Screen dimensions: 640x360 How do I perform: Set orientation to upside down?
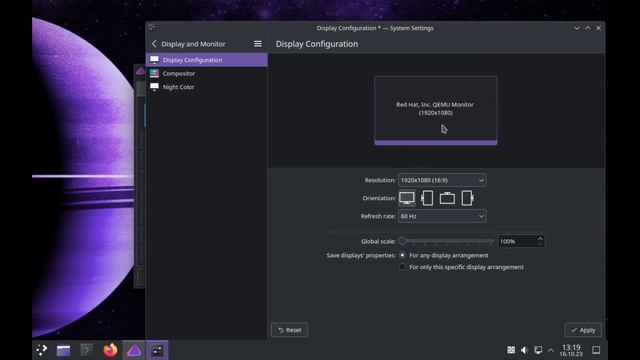447,198
